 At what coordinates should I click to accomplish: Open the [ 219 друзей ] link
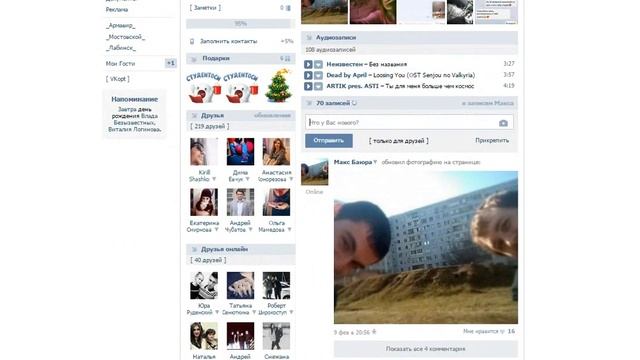[x=210, y=127]
